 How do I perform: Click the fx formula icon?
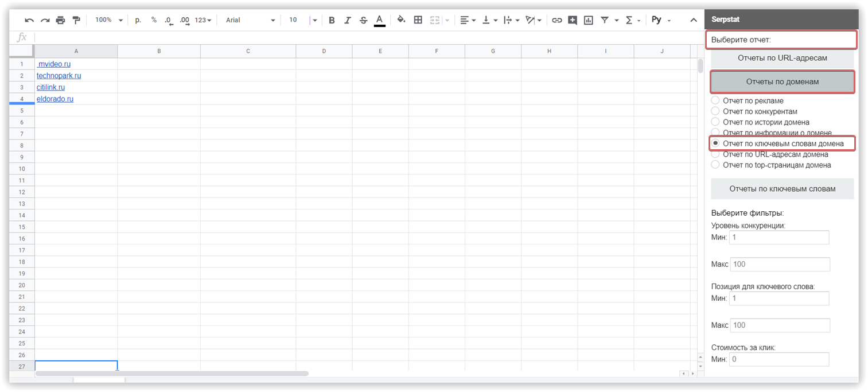click(x=22, y=37)
